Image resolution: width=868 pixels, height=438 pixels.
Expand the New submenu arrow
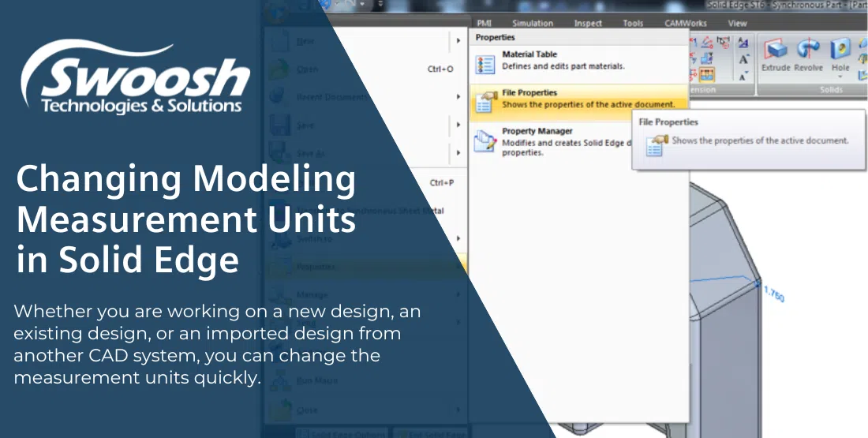pyautogui.click(x=458, y=40)
